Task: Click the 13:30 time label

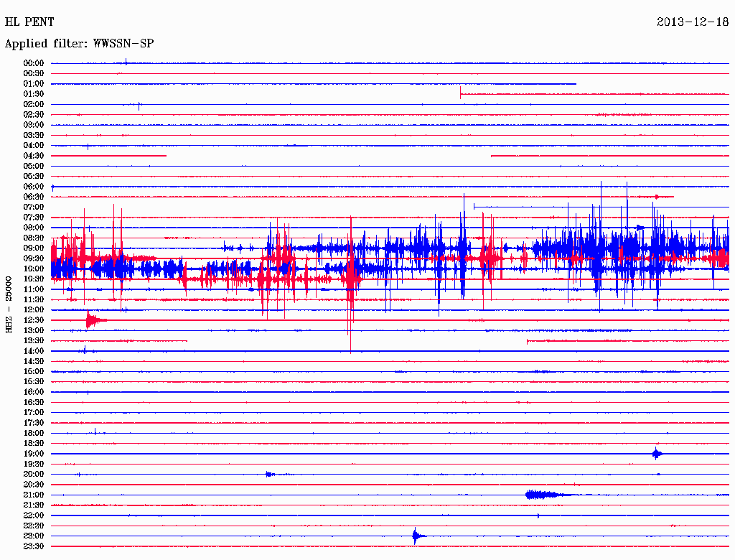Action: (x=34, y=341)
